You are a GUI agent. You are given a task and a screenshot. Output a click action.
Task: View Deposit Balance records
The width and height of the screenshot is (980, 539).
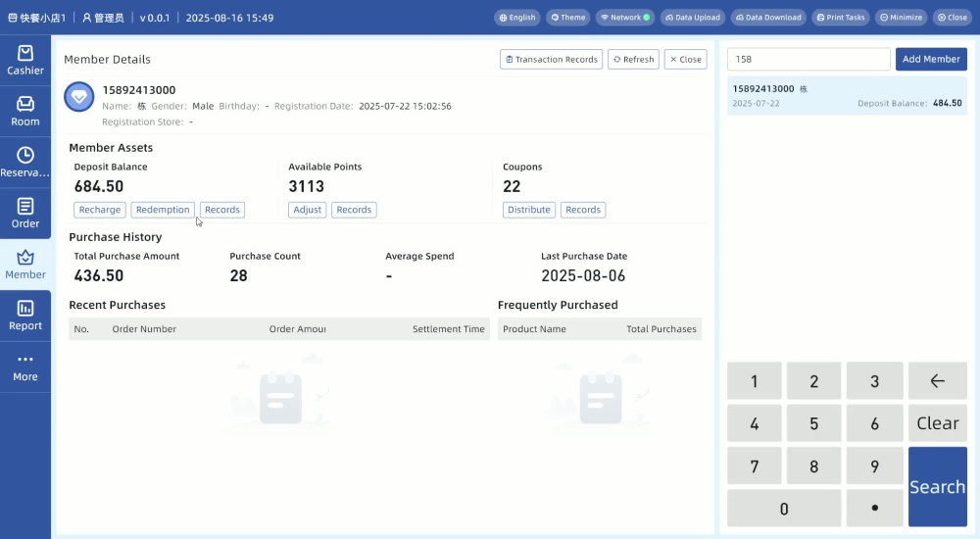coord(221,210)
